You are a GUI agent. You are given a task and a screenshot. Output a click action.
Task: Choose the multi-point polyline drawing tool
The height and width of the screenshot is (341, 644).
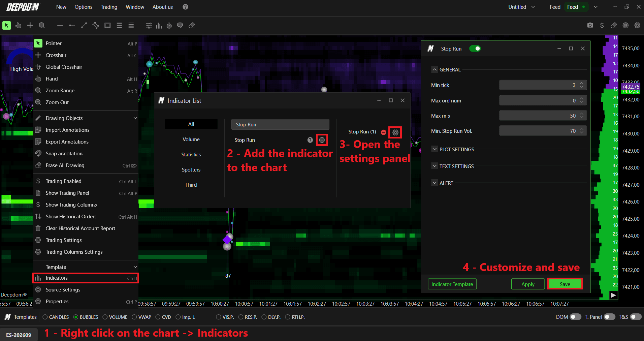[96, 25]
